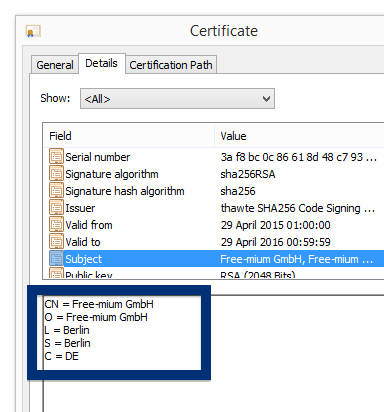Select the Signature algorithm row label
This screenshot has width=384, height=412.
112,174
